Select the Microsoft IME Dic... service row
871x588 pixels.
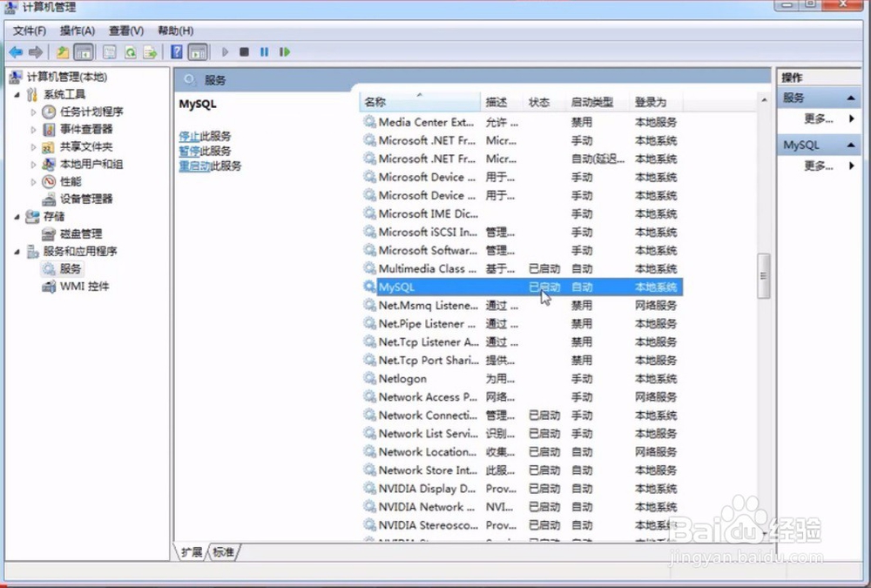tap(522, 214)
